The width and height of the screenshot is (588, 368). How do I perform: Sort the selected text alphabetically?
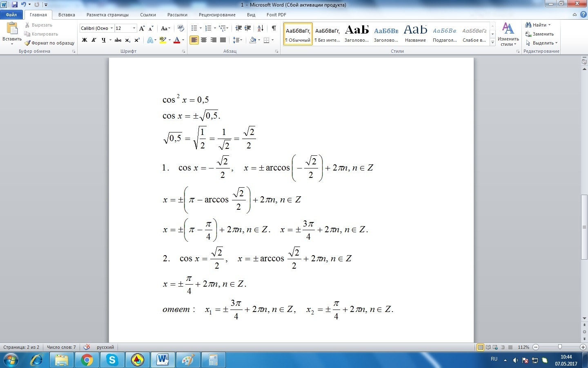(x=261, y=28)
